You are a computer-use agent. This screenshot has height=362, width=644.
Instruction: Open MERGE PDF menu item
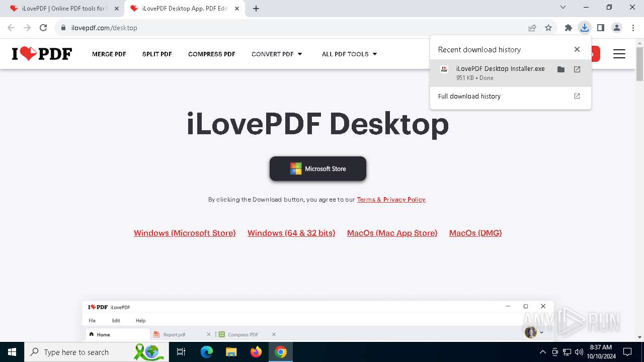coord(109,54)
